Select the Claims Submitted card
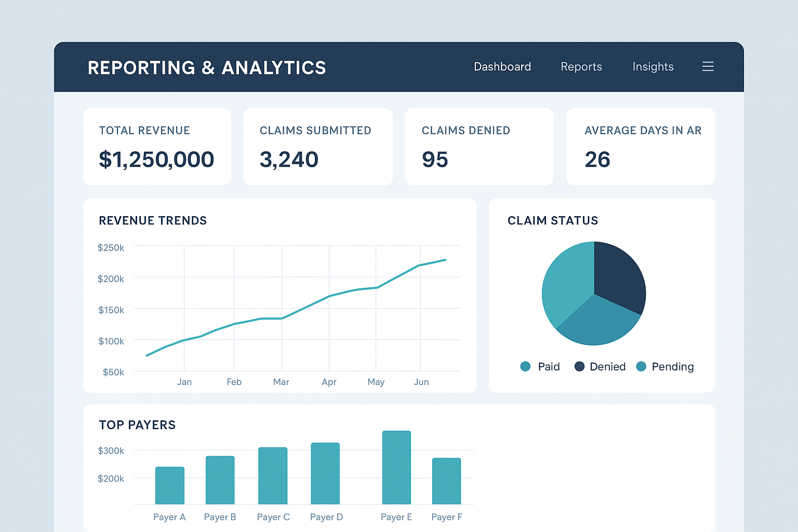This screenshot has width=798, height=532. 317,147
